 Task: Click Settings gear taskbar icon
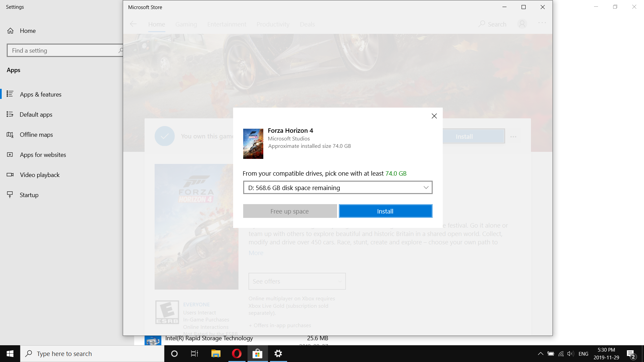[278, 354]
